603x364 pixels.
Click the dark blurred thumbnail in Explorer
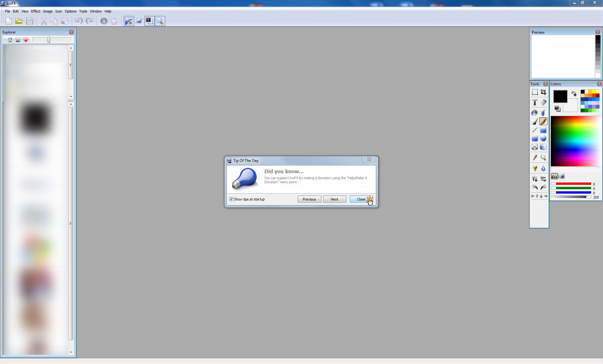coord(35,118)
